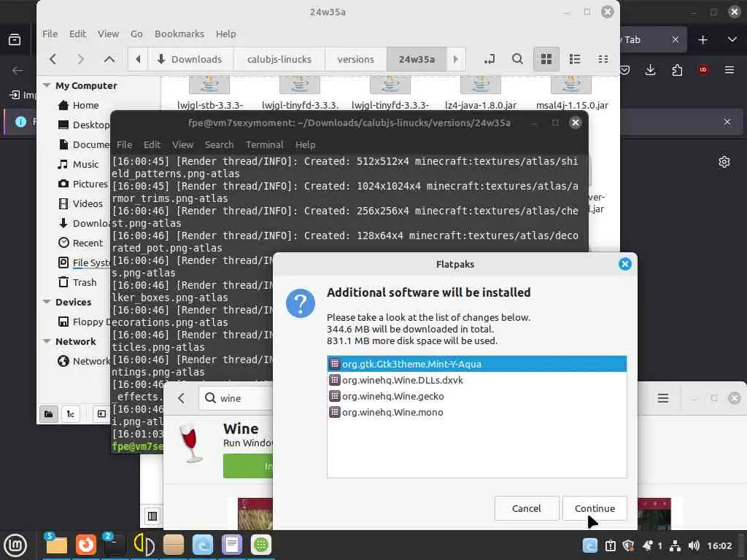The width and height of the screenshot is (747, 560).
Task: Open the terminal Search menu
Action: pyautogui.click(x=219, y=144)
